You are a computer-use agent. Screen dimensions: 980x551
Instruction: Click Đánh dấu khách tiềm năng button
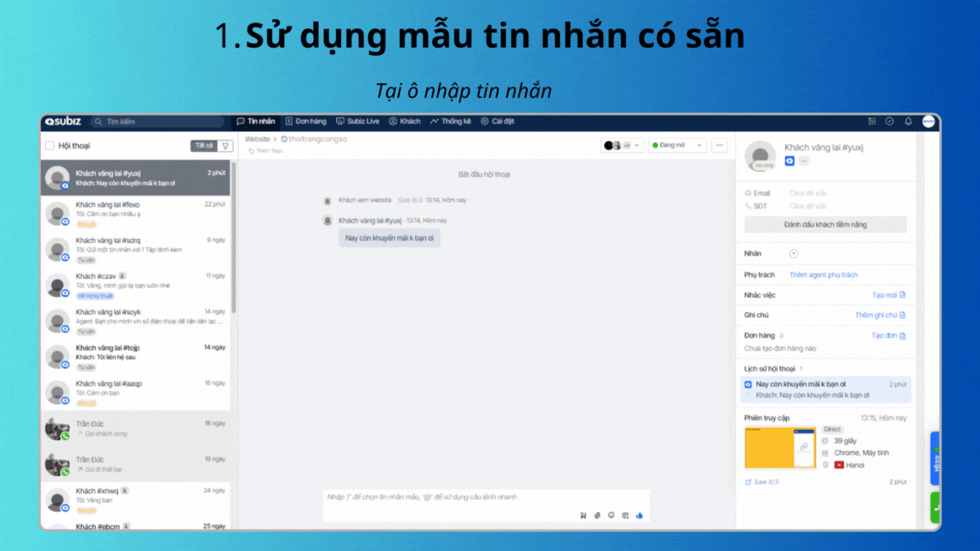point(825,224)
